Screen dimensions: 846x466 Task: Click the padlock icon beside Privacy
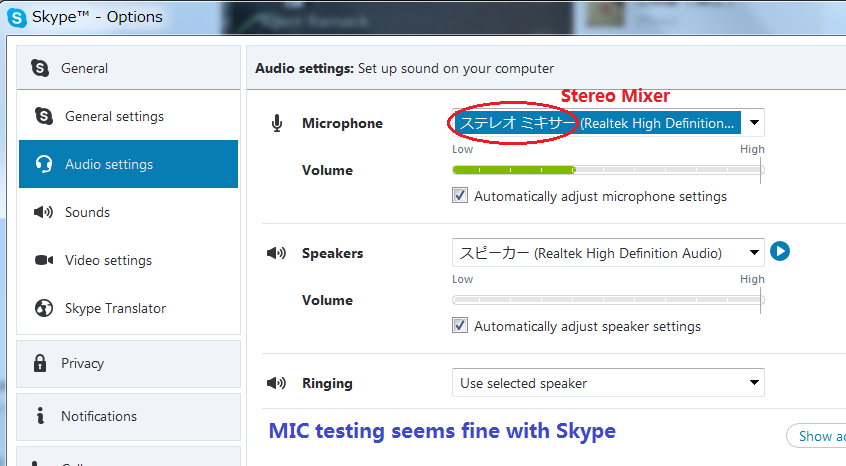[40, 363]
